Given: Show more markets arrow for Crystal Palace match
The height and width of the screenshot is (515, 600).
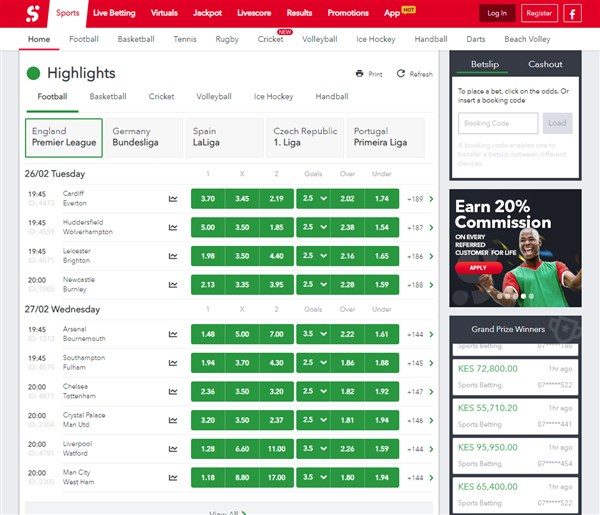Looking at the screenshot, I should coord(431,420).
